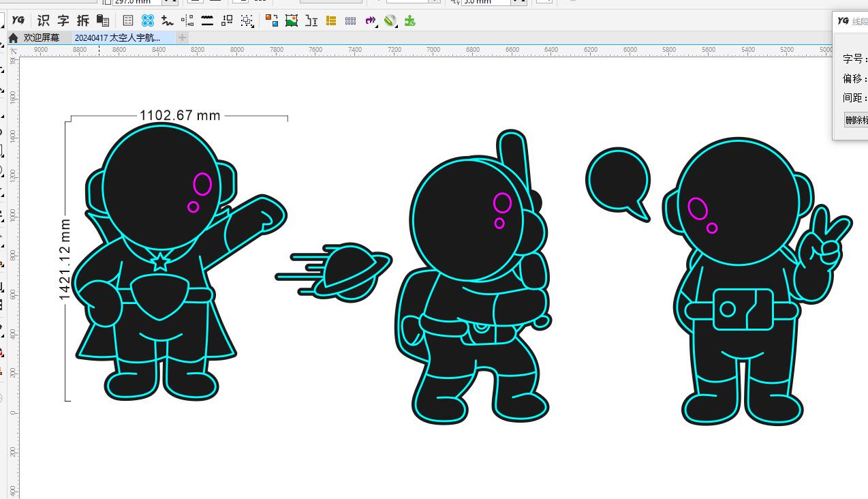This screenshot has height=499, width=868.
Task: Select the caped astronaut's star emblem
Action: coord(160,261)
